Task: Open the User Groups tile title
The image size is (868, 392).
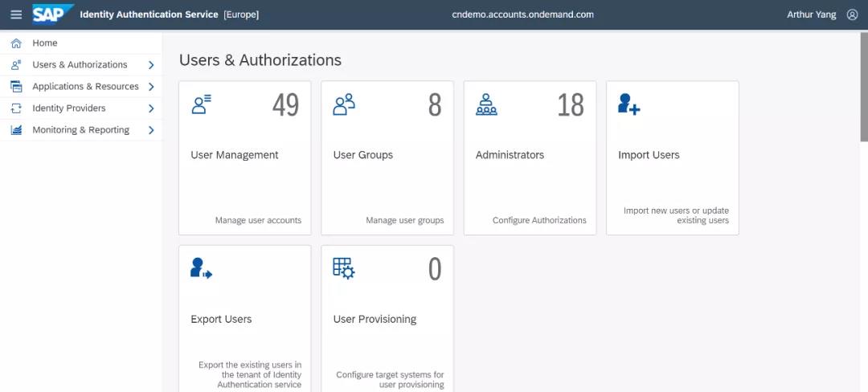Action: point(363,155)
